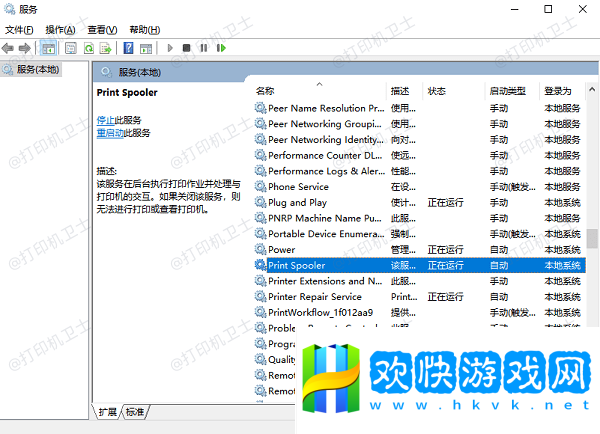Select Peer Name Resolution Pr... service

[420, 108]
